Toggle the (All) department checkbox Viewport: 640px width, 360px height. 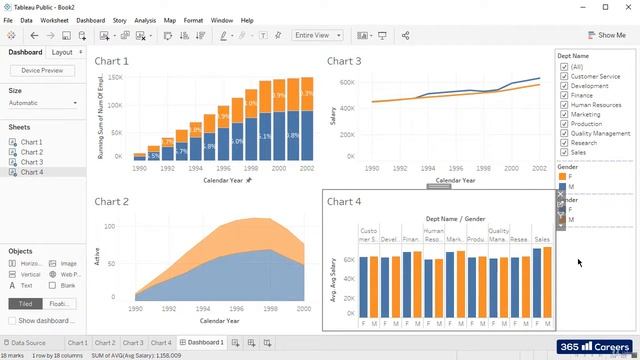click(564, 67)
